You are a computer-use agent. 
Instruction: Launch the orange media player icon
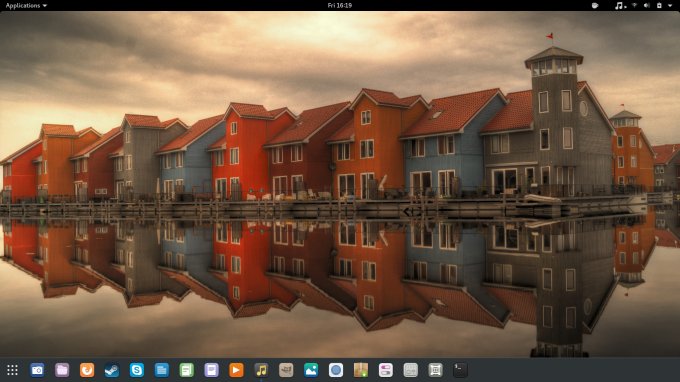tap(236, 370)
